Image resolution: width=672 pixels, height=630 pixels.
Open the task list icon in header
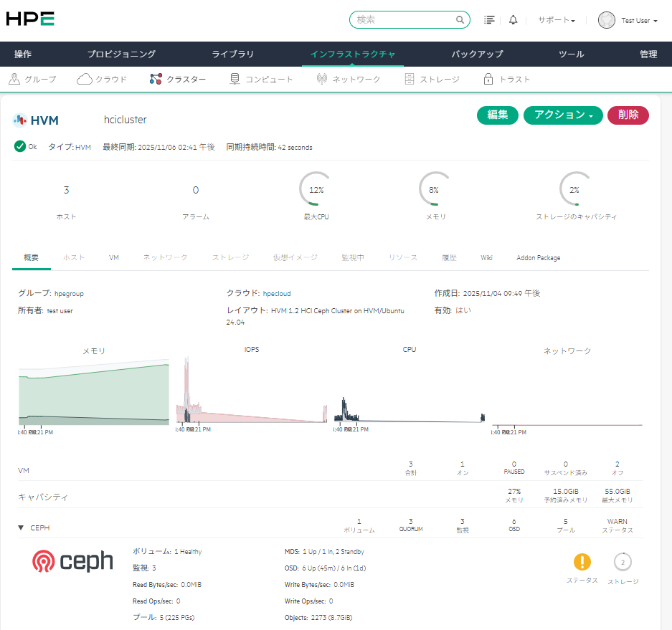[x=489, y=20]
